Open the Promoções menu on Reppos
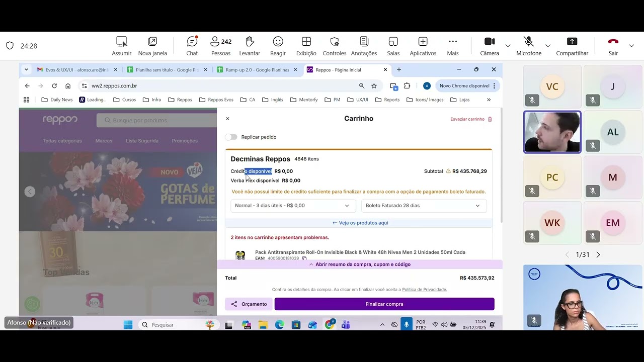This screenshot has width=644, height=362. (185, 141)
